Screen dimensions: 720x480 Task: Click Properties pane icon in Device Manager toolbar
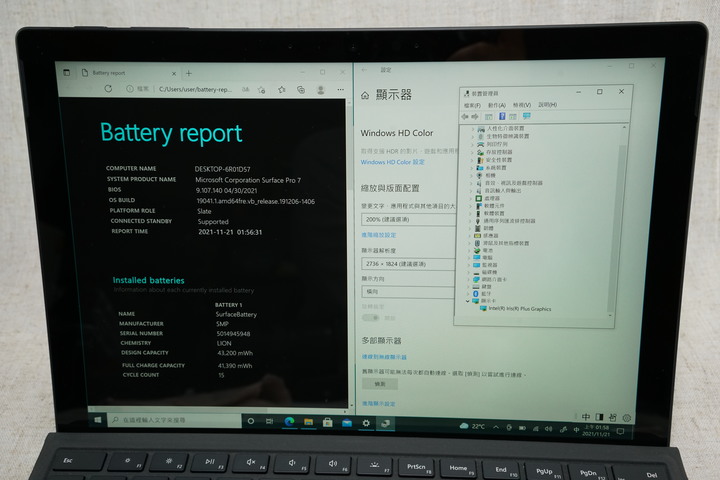pyautogui.click(x=489, y=117)
